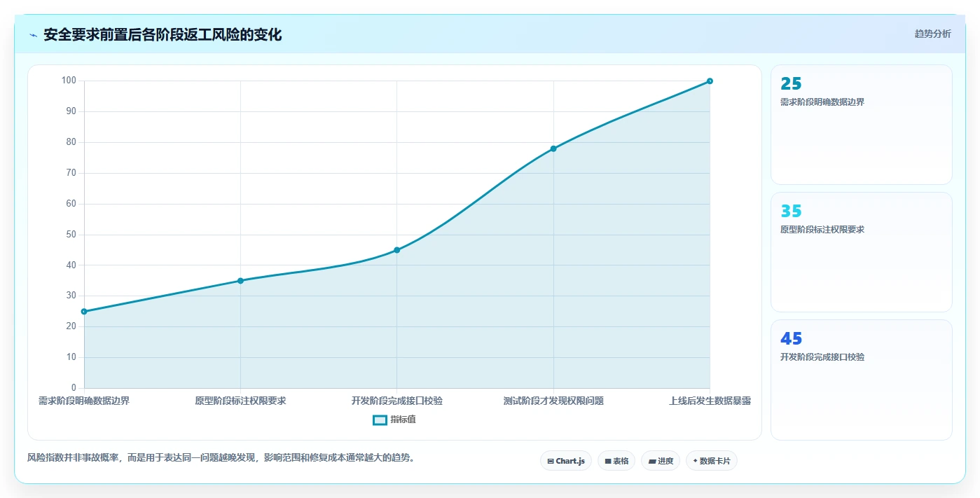Image resolution: width=980 pixels, height=498 pixels.
Task: Click x-axis label 上线后发生数据暴露
Action: (710, 401)
